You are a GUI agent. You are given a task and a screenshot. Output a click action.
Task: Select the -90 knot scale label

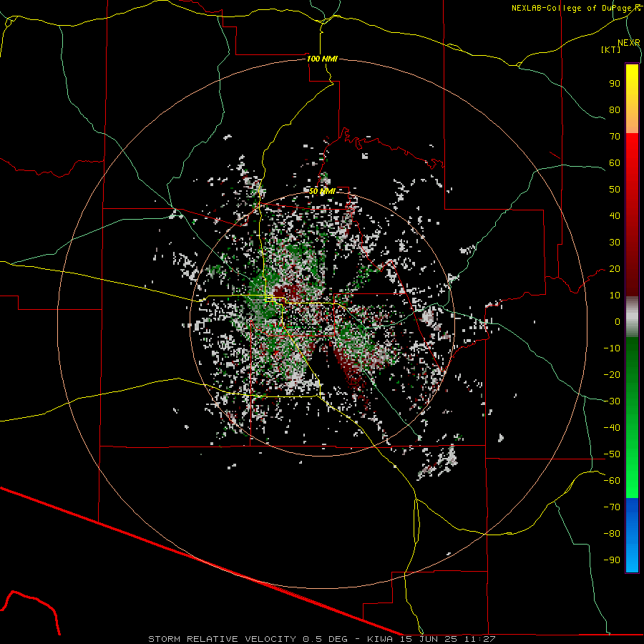point(612,560)
